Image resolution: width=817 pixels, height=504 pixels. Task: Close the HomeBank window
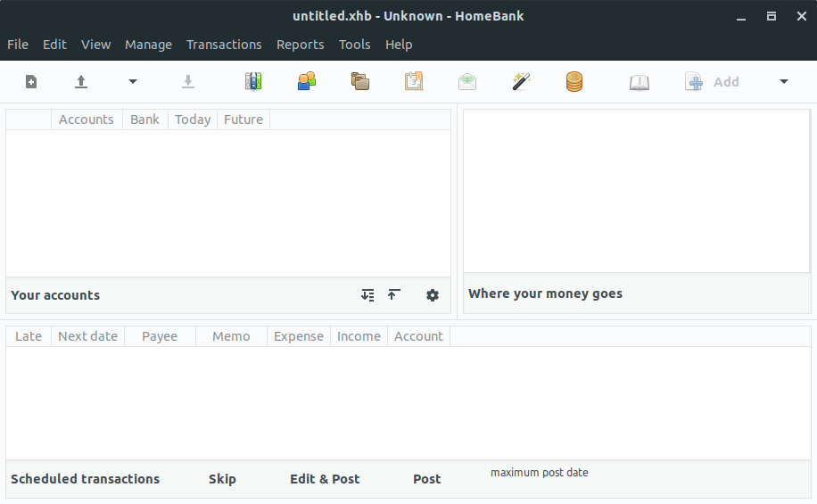tap(802, 17)
